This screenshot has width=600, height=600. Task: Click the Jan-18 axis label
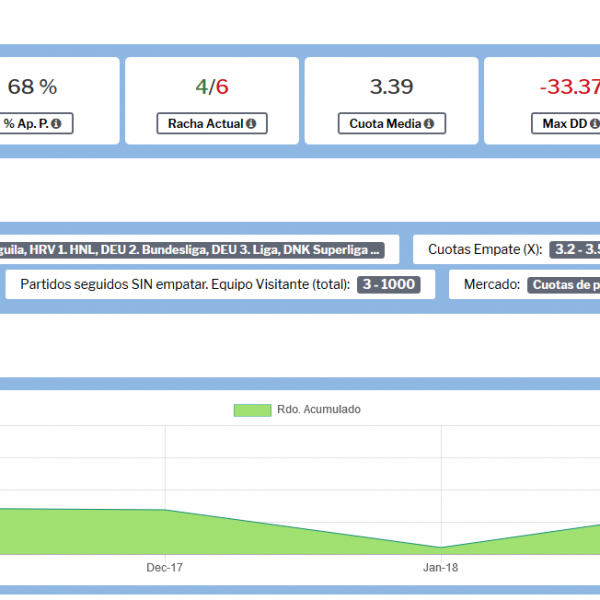point(441,567)
